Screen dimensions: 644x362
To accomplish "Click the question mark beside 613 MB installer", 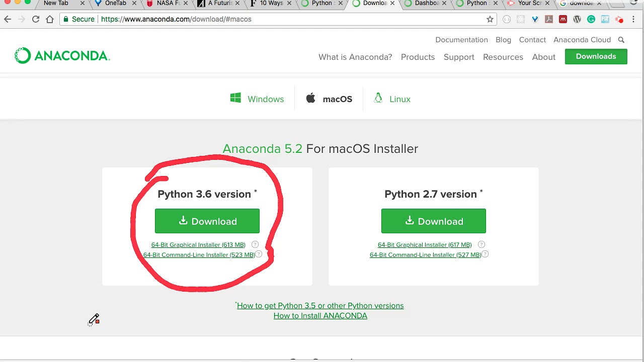I will tap(255, 244).
